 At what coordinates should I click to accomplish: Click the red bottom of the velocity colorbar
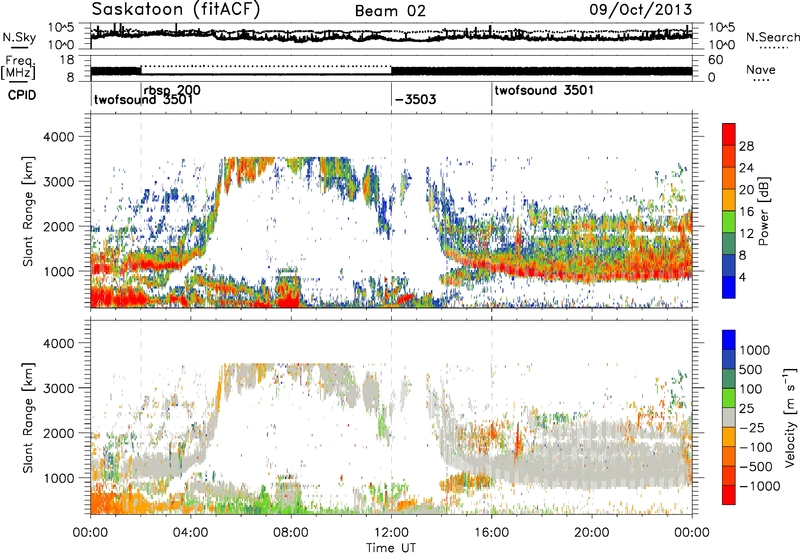pyautogui.click(x=729, y=495)
